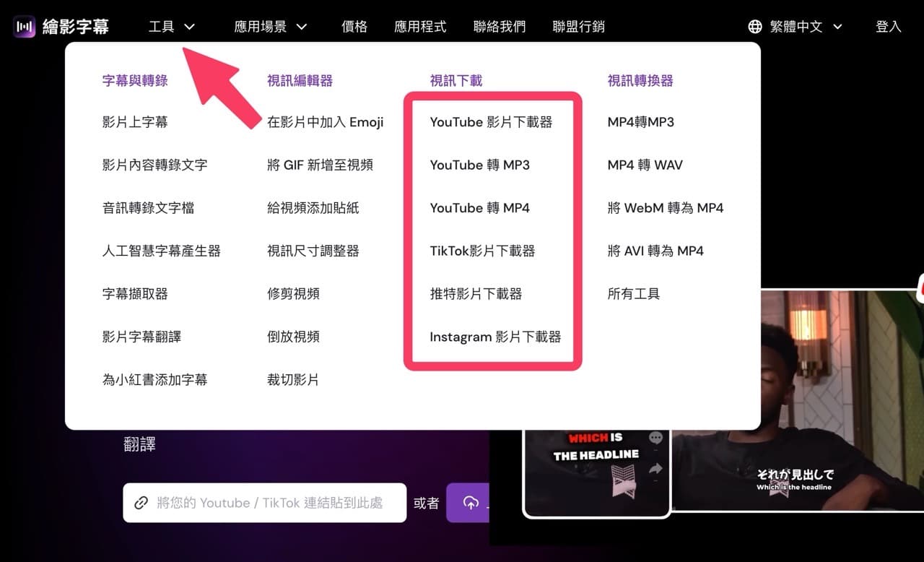This screenshot has width=924, height=562.
Task: Click the small WHICH IS THE HEADLINE video thumbnail
Action: coord(596,472)
